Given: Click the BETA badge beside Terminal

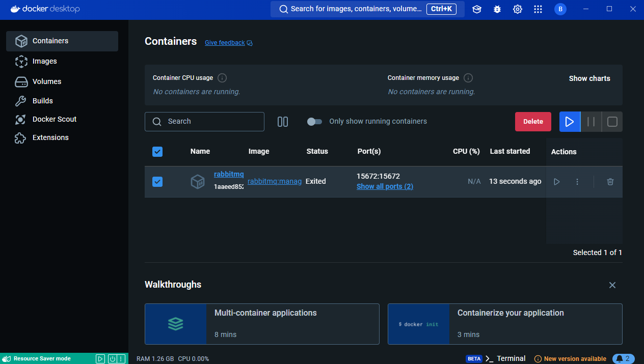Looking at the screenshot, I should coord(474,359).
